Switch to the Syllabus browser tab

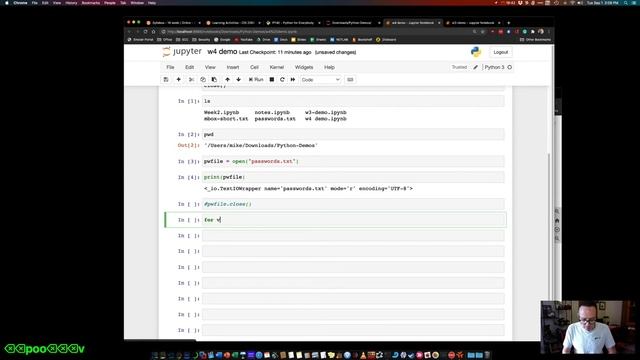click(171, 23)
